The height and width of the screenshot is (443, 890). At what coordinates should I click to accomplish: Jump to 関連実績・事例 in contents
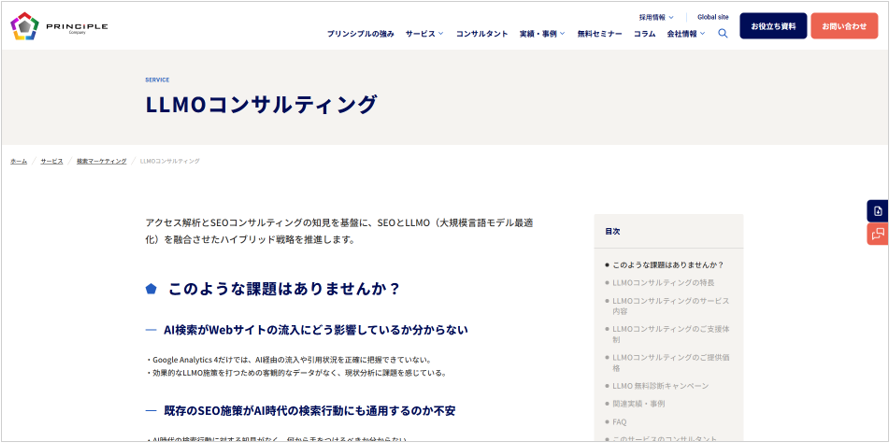click(639, 404)
